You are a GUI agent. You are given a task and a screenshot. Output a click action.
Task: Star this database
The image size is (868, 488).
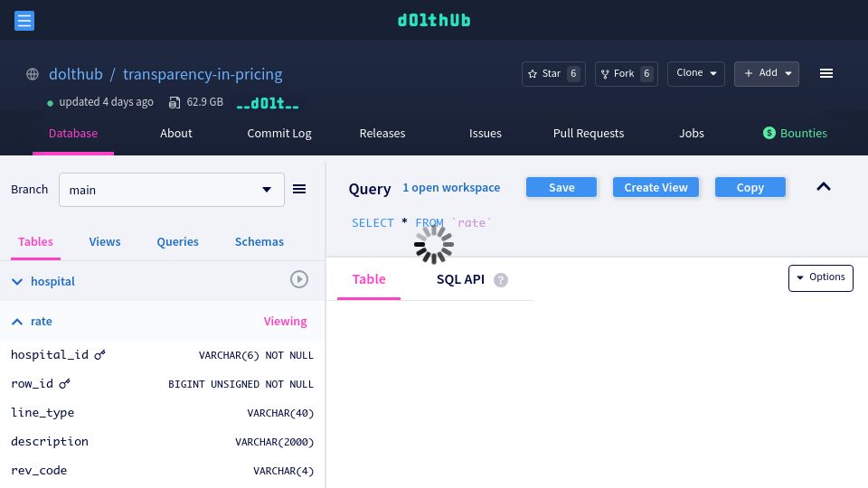tap(553, 73)
